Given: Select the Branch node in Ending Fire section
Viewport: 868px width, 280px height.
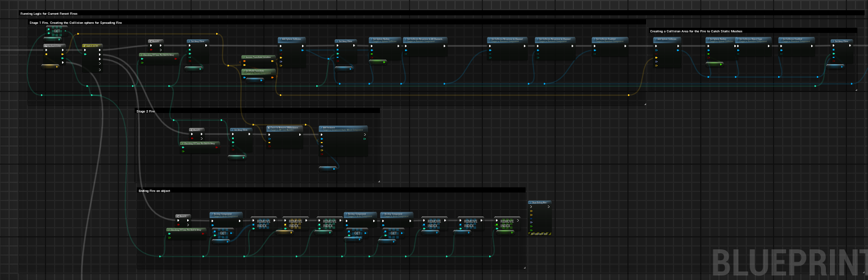Looking at the screenshot, I should 183,216.
